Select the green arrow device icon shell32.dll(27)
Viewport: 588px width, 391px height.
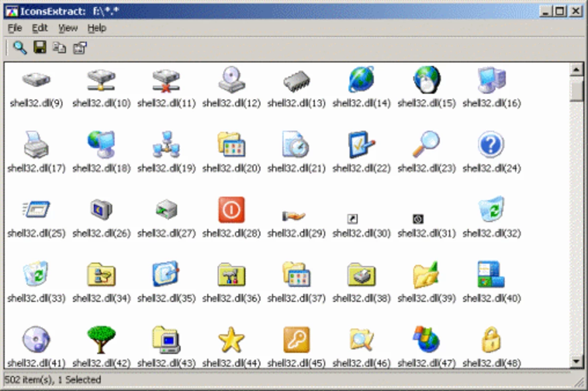click(166, 210)
